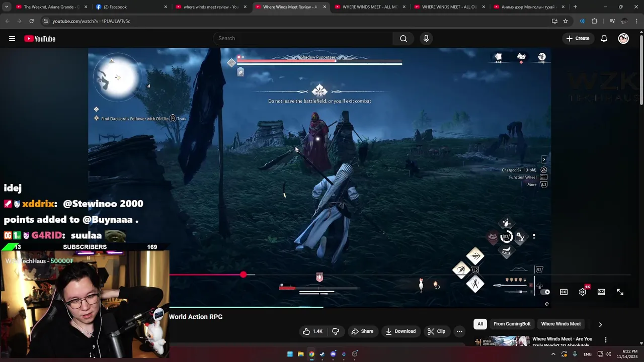Open YouTube notifications bell
644x362 pixels.
coord(604,39)
